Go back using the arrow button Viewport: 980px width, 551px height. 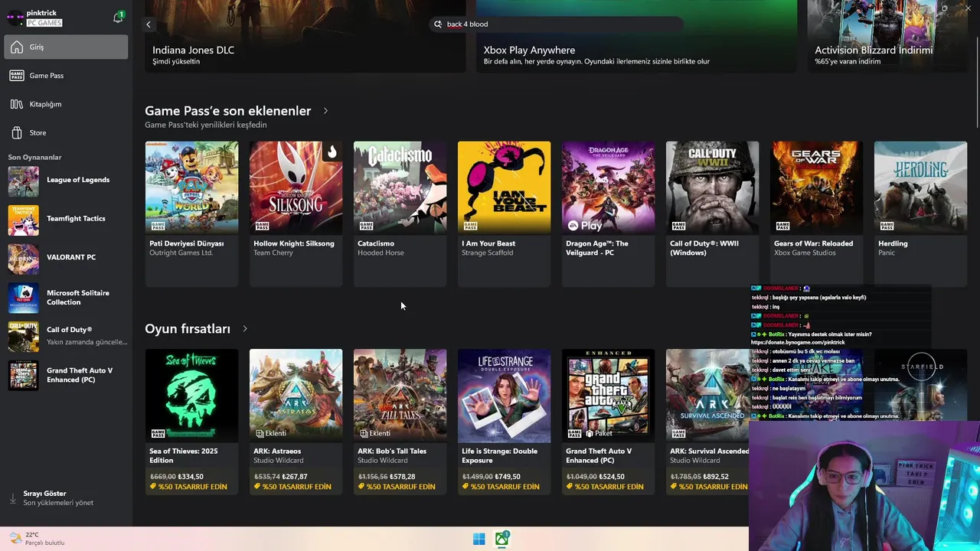[x=149, y=24]
